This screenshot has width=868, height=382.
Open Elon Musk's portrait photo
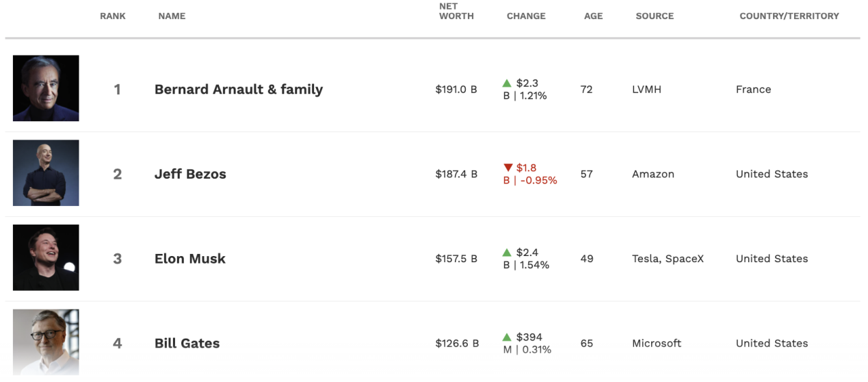coord(46,258)
